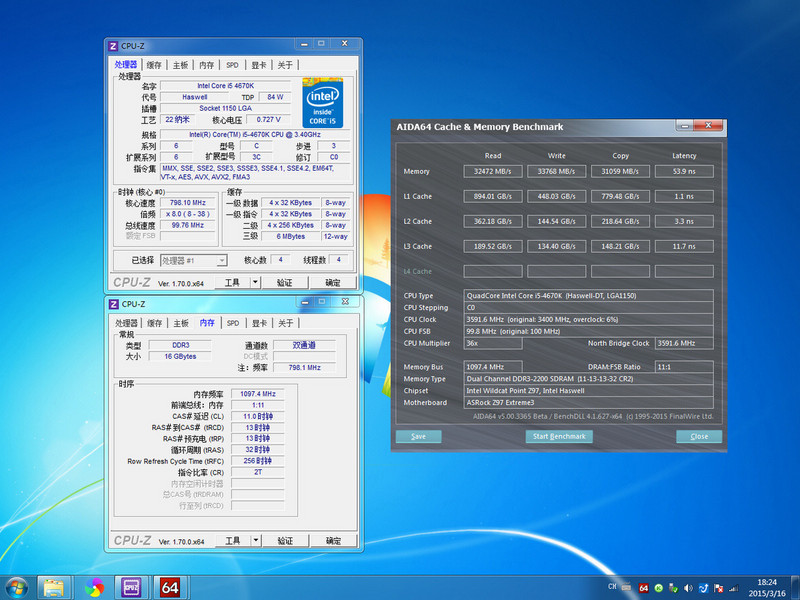Switch to 缓存 tab in top CPU-Z window
Viewport: 800px width, 600px height.
click(x=154, y=65)
